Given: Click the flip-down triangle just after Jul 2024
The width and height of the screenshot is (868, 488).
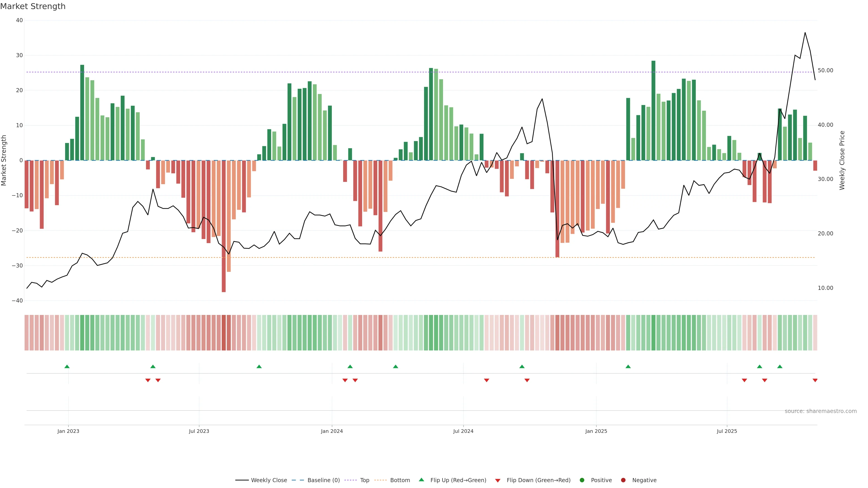Looking at the screenshot, I should 487,380.
